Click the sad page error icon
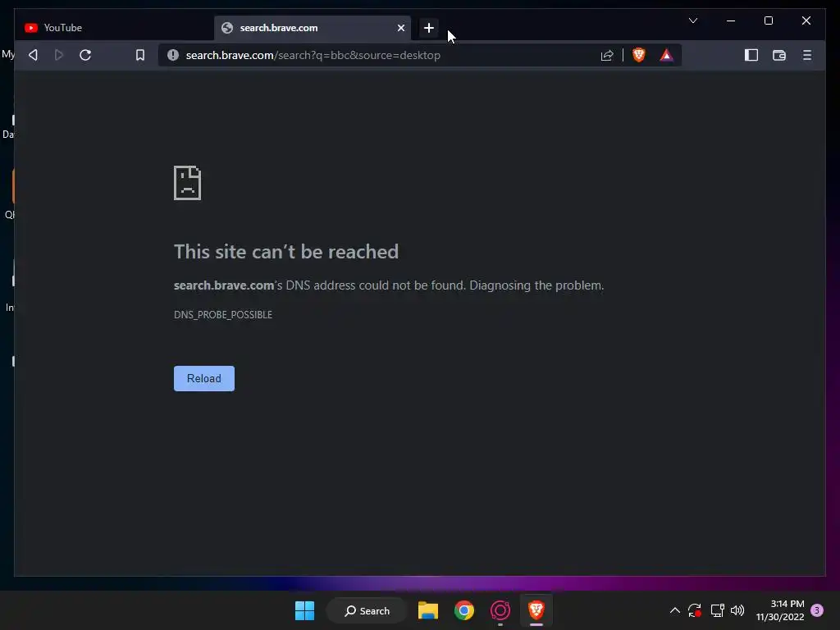The width and height of the screenshot is (840, 630). (188, 183)
